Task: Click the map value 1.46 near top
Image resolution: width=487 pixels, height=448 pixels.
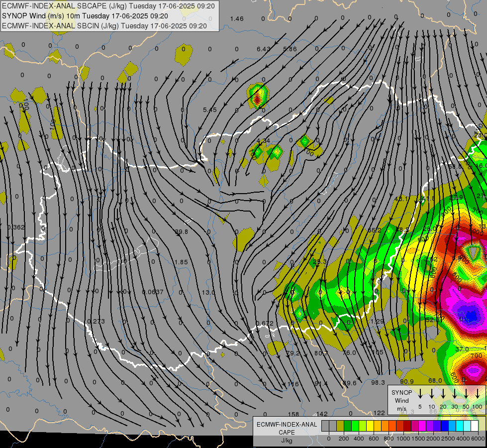Action: click(x=237, y=18)
